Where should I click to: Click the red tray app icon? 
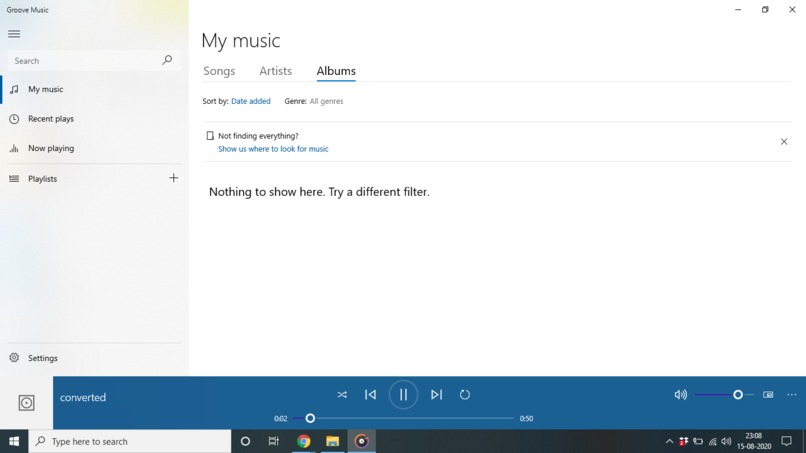tap(683, 441)
